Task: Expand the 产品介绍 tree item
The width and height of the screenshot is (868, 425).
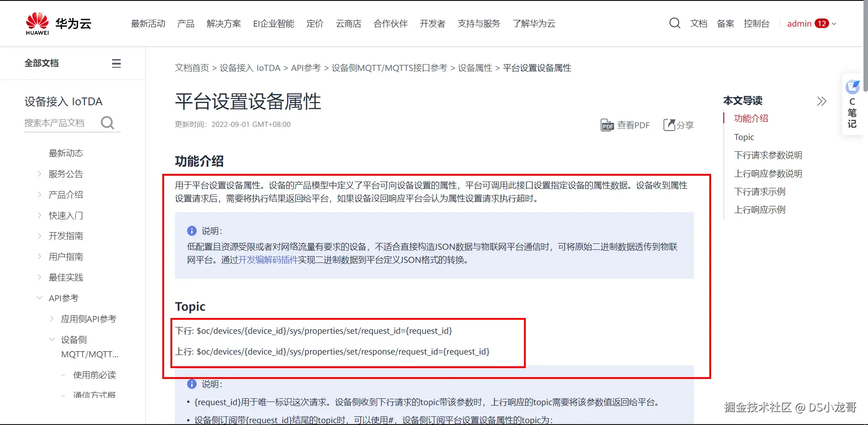Action: (39, 195)
